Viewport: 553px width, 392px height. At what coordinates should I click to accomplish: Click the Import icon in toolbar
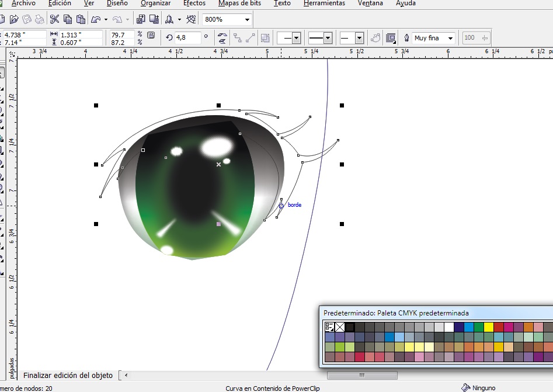click(141, 19)
